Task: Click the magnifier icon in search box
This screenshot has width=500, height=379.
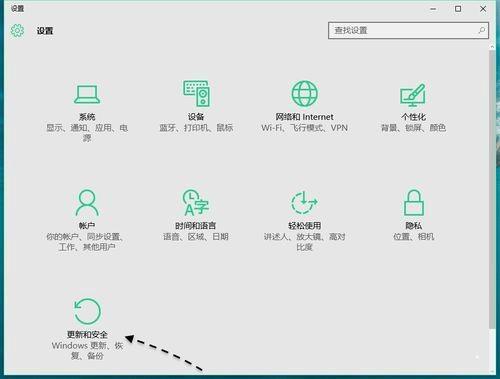Action: click(x=481, y=30)
